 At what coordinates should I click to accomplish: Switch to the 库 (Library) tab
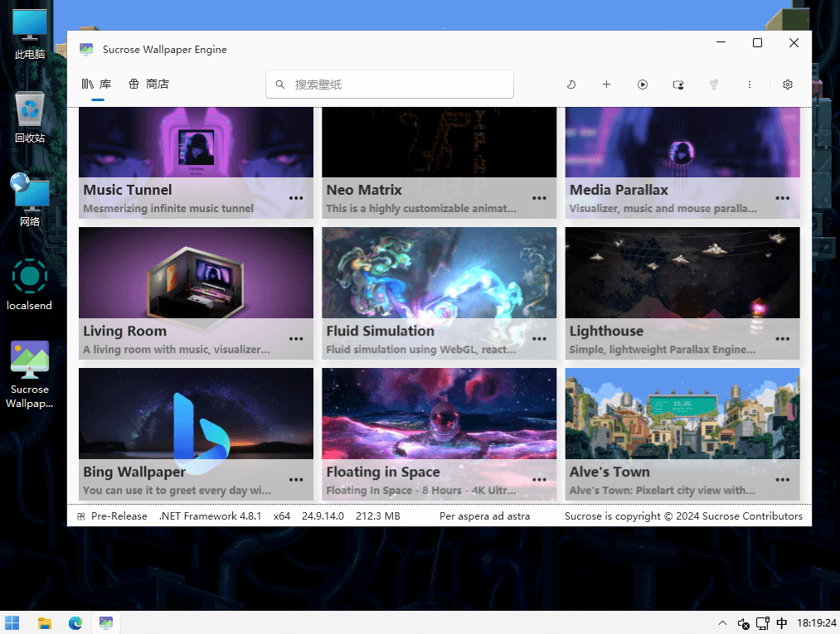click(x=97, y=85)
